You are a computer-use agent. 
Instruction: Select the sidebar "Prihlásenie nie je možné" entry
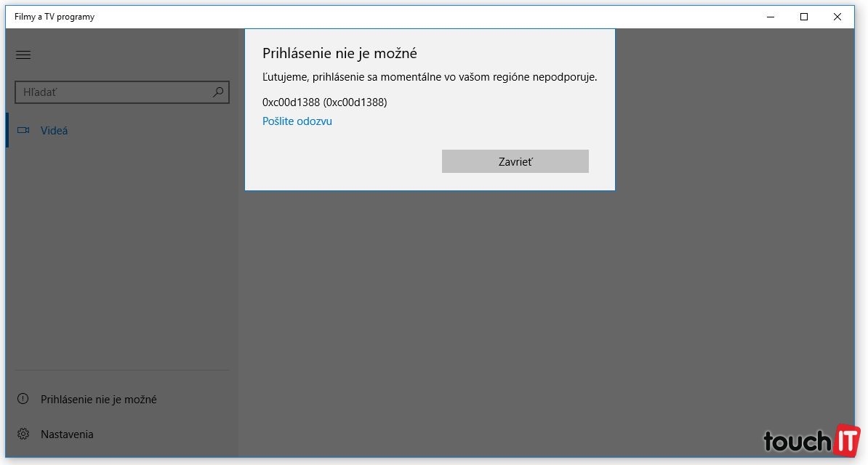point(99,399)
